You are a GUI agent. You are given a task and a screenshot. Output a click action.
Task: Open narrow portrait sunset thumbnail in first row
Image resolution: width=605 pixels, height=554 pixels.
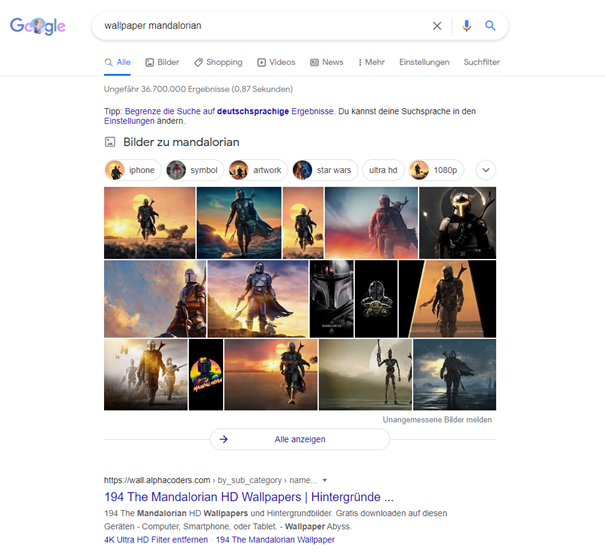303,223
